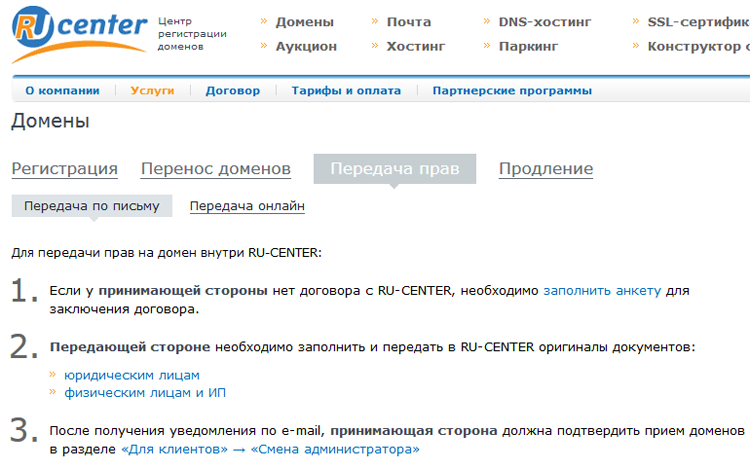Open the SSL-сертификаты header link
The height and width of the screenshot is (469, 750).
point(698,22)
